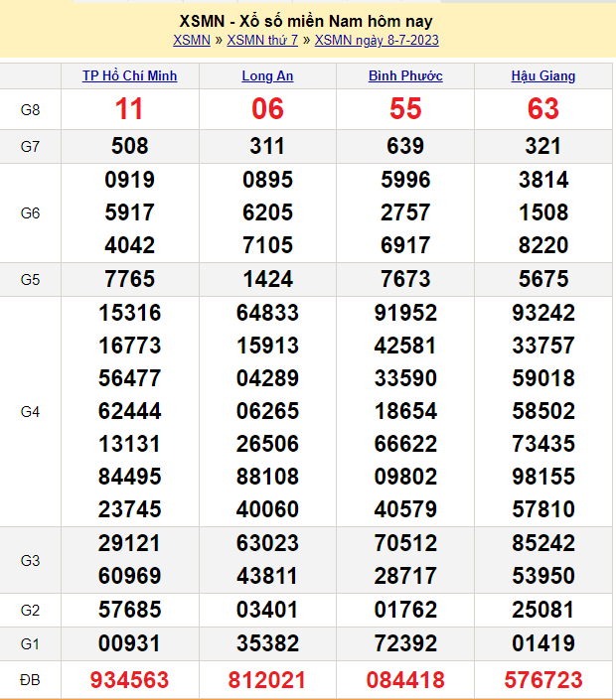Click G1 result 35382

pyautogui.click(x=267, y=644)
